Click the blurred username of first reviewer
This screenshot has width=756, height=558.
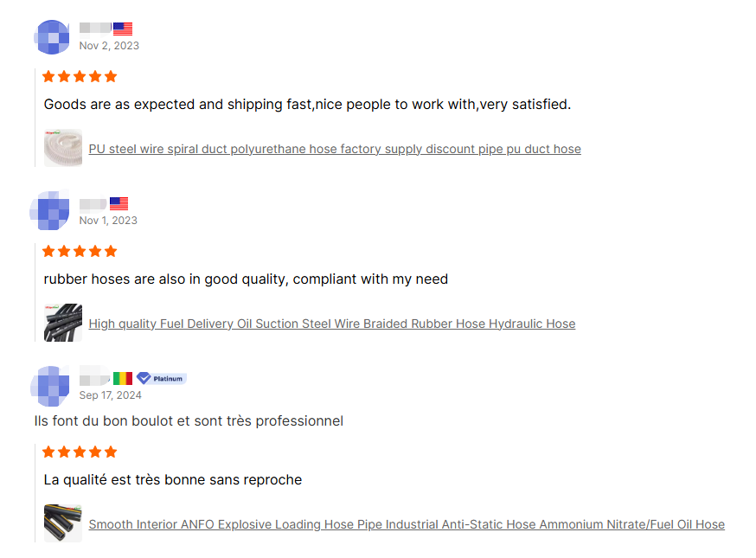point(95,29)
